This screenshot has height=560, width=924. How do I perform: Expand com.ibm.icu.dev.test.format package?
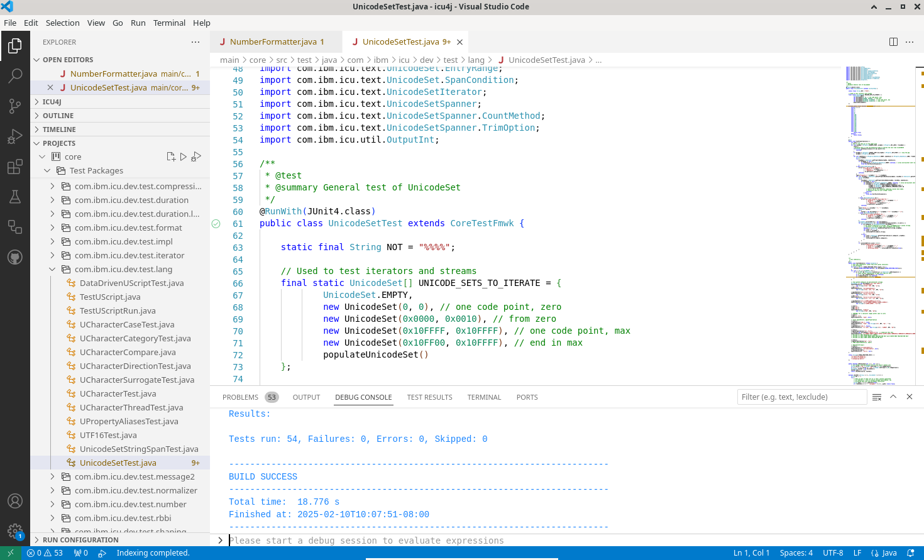click(52, 228)
